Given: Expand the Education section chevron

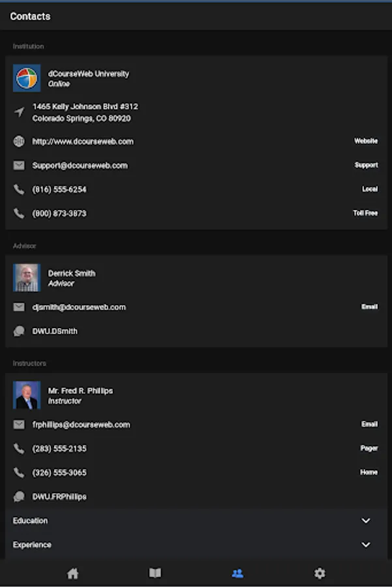Looking at the screenshot, I should 366,520.
